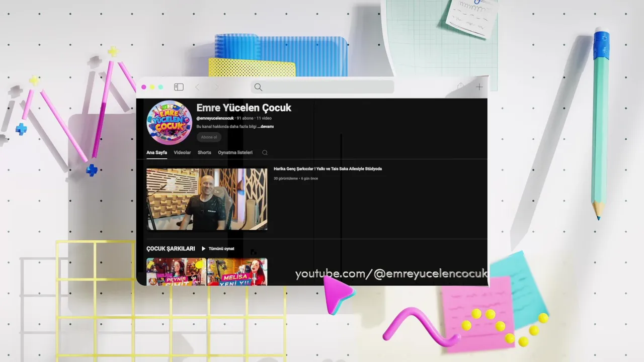Play the featured studio video thumbnail
The width and height of the screenshot is (644, 362).
tap(207, 199)
